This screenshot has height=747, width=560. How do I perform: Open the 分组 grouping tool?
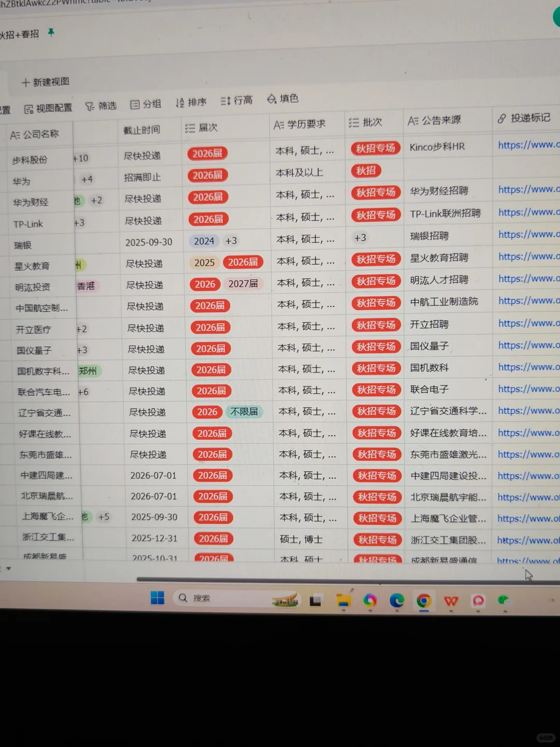146,104
